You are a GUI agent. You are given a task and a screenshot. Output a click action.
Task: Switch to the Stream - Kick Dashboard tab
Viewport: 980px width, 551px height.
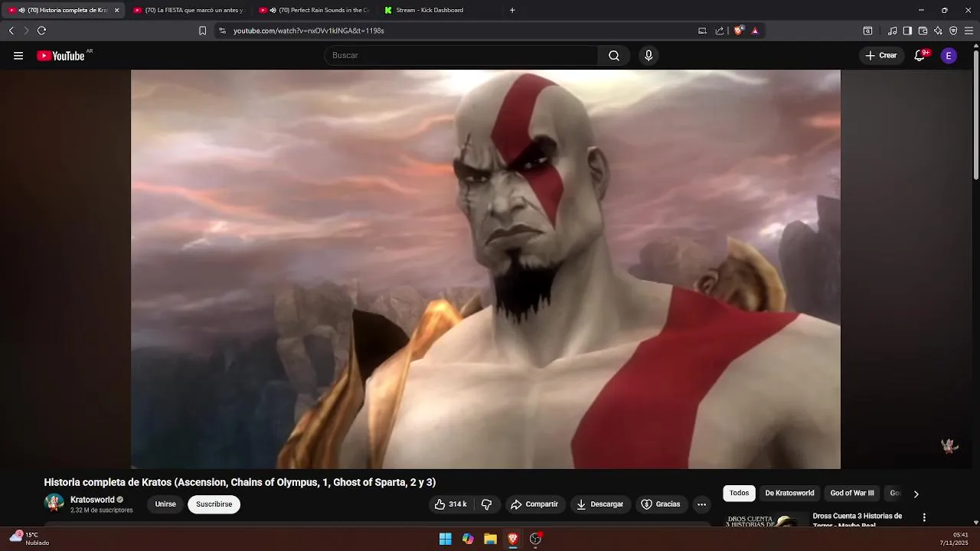click(440, 10)
